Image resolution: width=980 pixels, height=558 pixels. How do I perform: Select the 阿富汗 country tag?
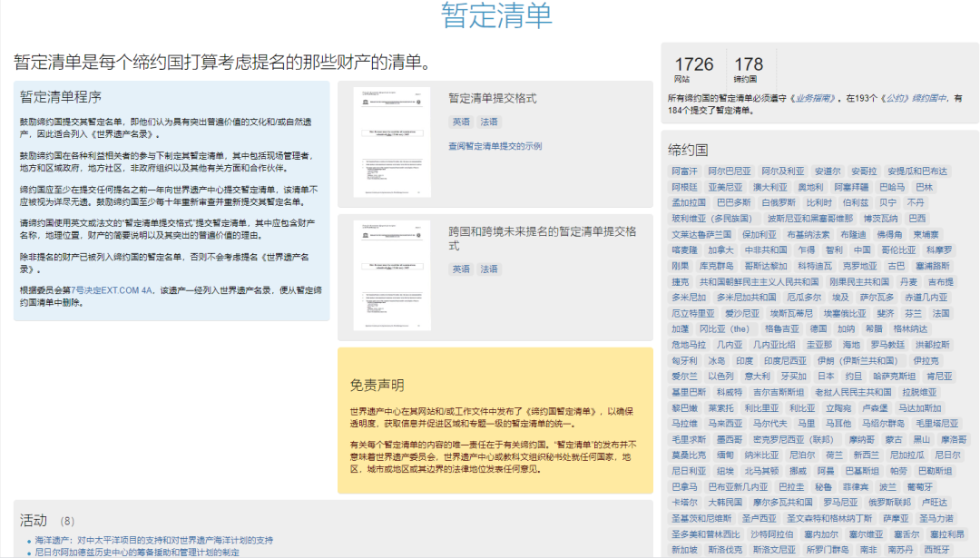coord(685,171)
